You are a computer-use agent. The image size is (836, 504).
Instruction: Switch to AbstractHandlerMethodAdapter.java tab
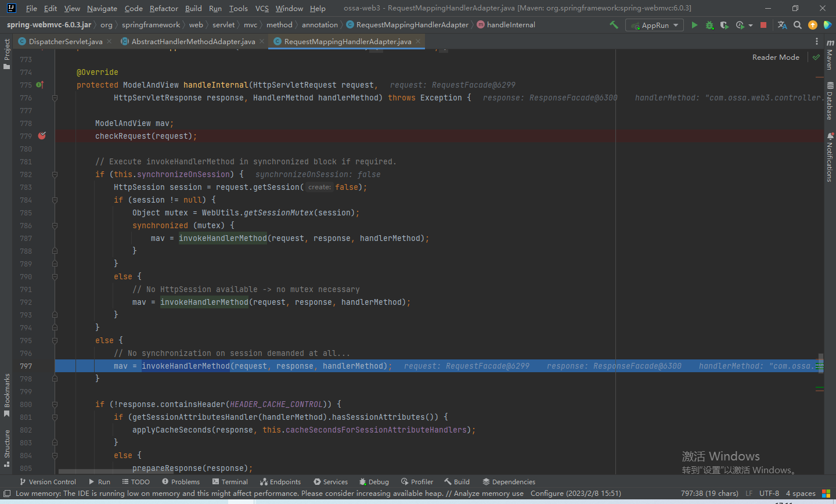(193, 41)
